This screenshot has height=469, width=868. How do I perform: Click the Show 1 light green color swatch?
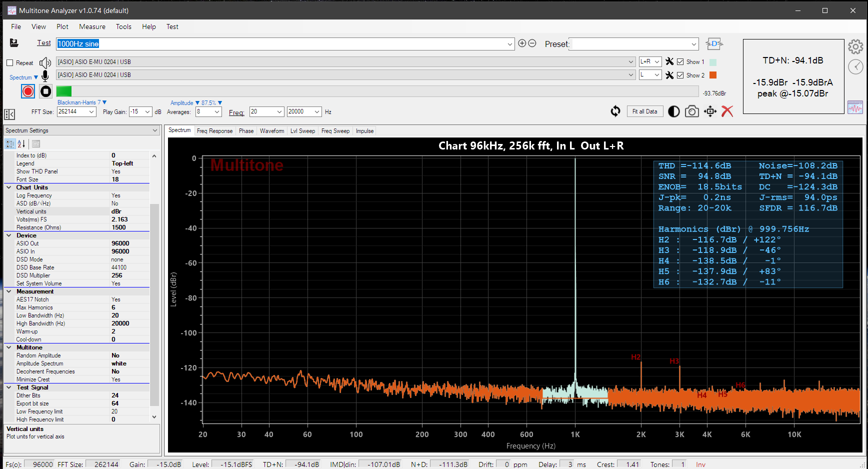pyautogui.click(x=713, y=62)
